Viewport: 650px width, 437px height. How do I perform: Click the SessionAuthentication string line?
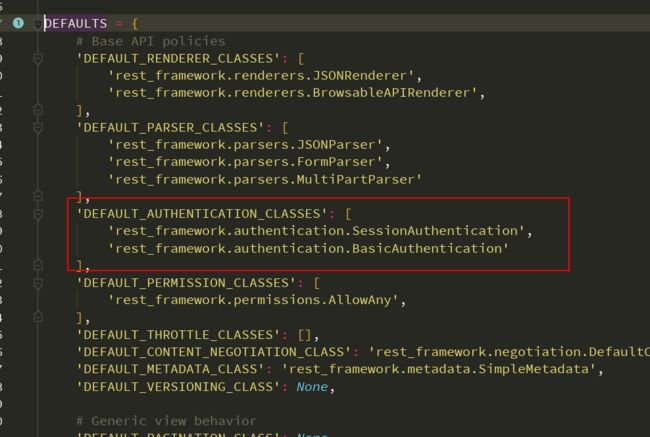click(x=316, y=231)
